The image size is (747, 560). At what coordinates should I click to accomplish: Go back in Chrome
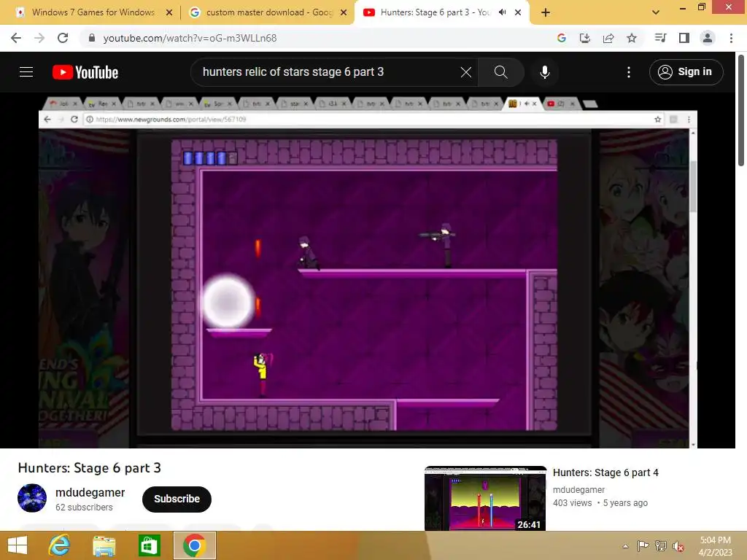pos(16,38)
